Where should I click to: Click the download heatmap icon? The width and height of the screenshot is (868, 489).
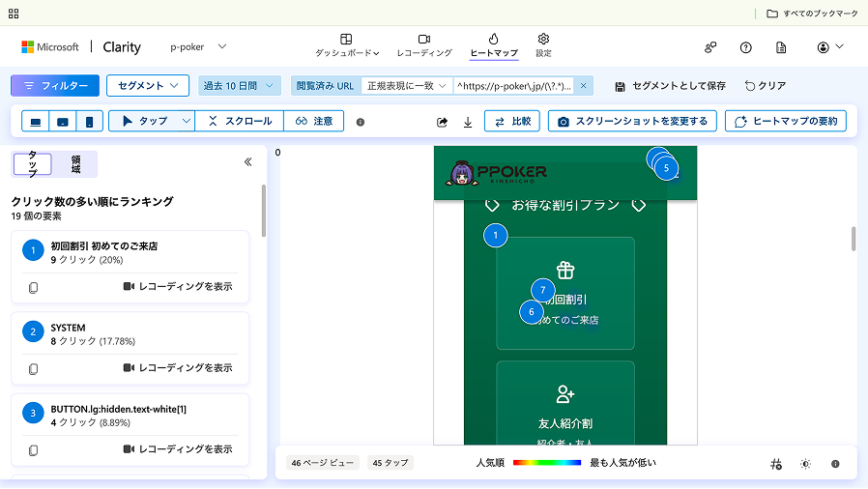pos(468,122)
